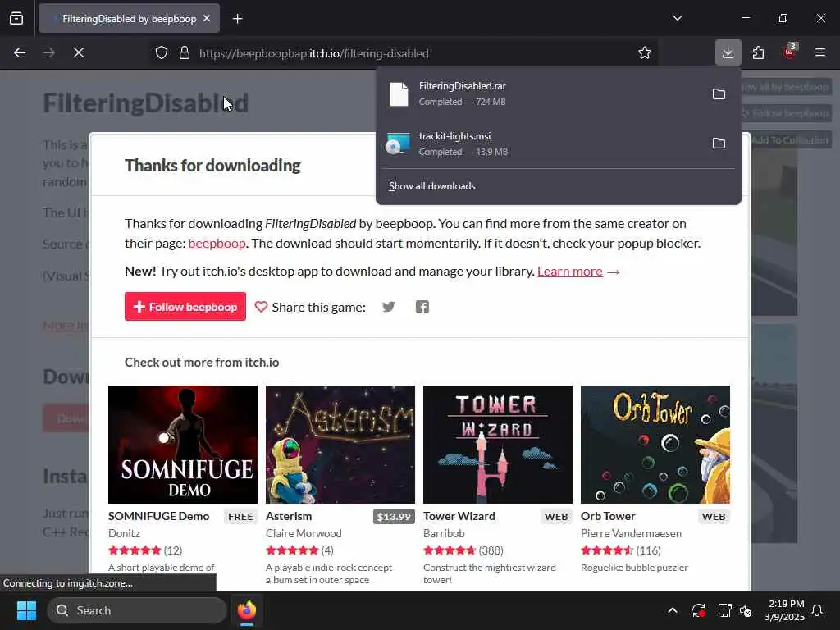Open the muted volume tray icon
840x630 pixels.
(x=746, y=610)
